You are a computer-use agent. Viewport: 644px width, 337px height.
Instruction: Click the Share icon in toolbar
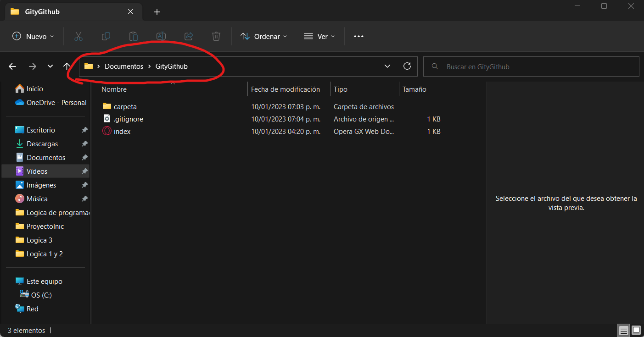pyautogui.click(x=188, y=36)
